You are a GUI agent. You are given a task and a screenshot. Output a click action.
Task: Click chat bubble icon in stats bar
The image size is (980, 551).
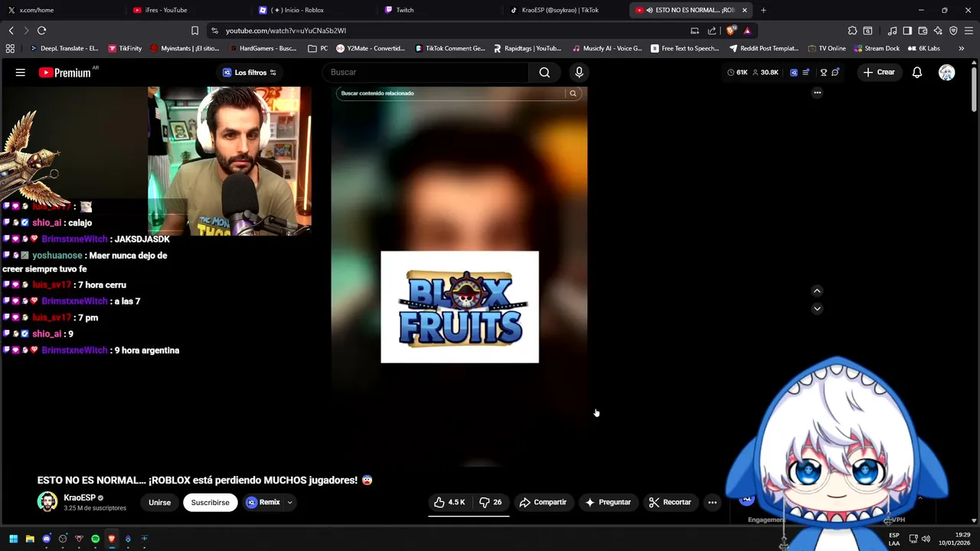(x=835, y=72)
